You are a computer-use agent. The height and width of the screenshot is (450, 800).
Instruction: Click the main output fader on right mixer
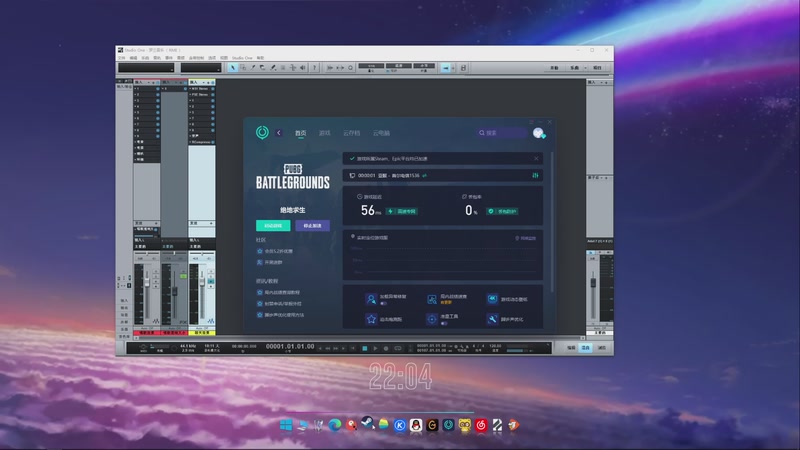point(593,282)
